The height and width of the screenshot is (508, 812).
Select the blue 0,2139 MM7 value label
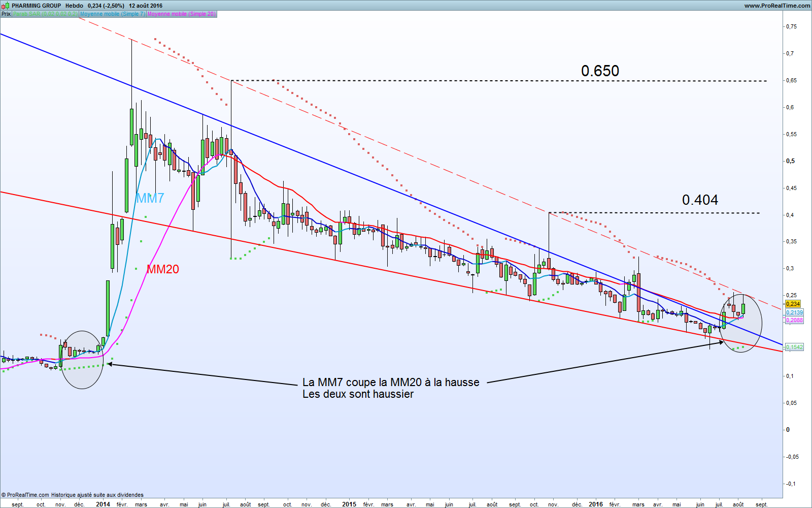click(x=794, y=312)
